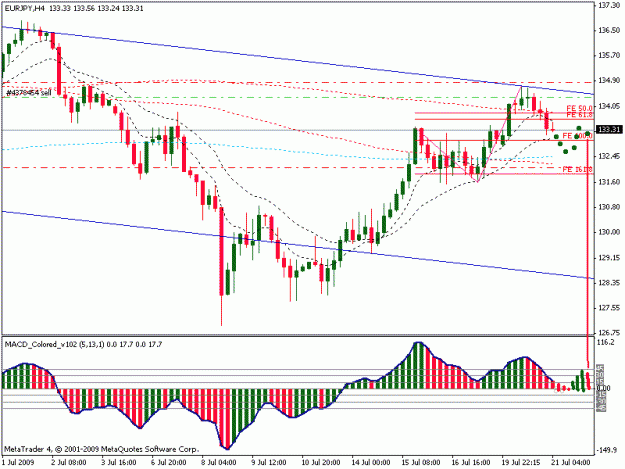Click the 1 Jul 2009 time axis label
625x469 pixels.
click(18, 463)
